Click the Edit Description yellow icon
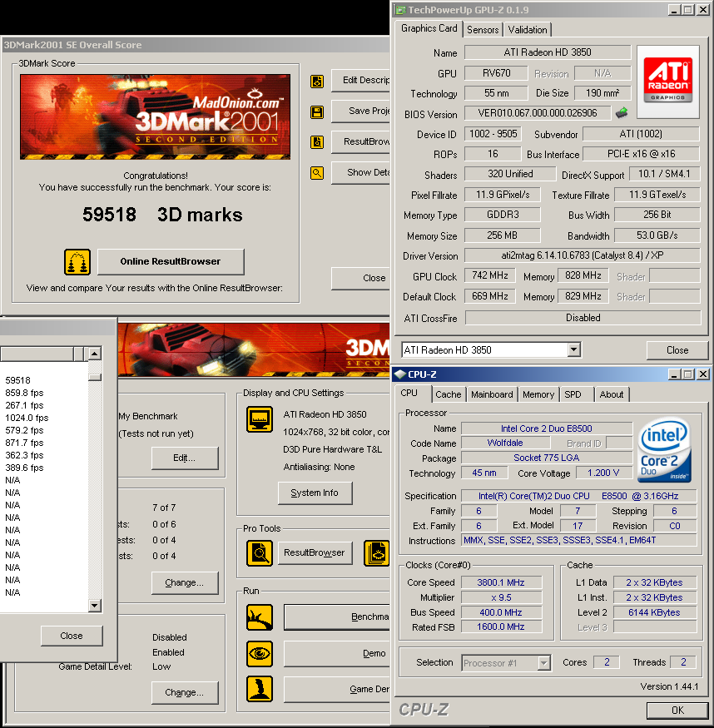The image size is (714, 728). (x=317, y=82)
